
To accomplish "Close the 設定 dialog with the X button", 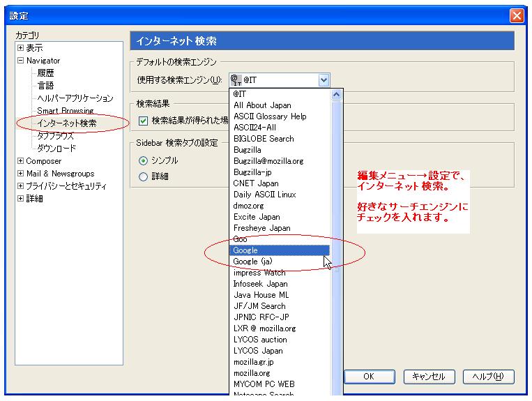I will [x=517, y=16].
